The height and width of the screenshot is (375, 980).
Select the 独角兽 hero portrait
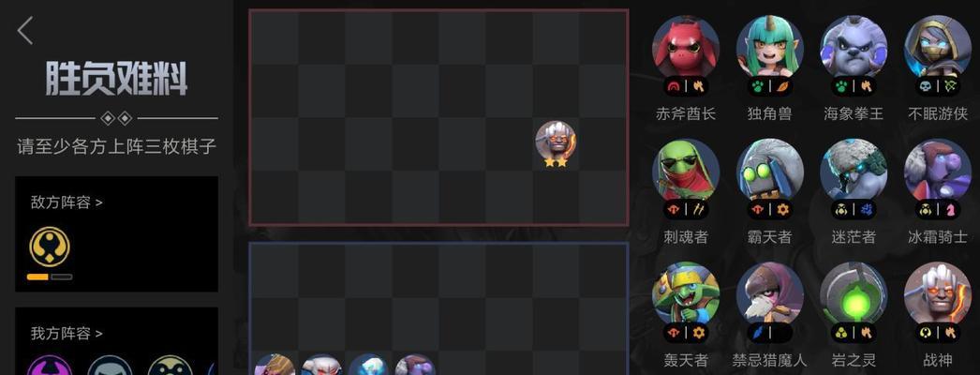pyautogui.click(x=769, y=49)
